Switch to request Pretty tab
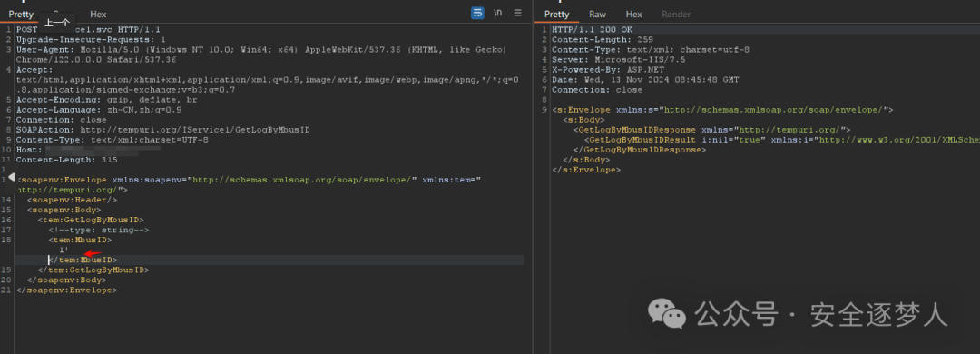Image resolution: width=980 pixels, height=354 pixels. [21, 14]
